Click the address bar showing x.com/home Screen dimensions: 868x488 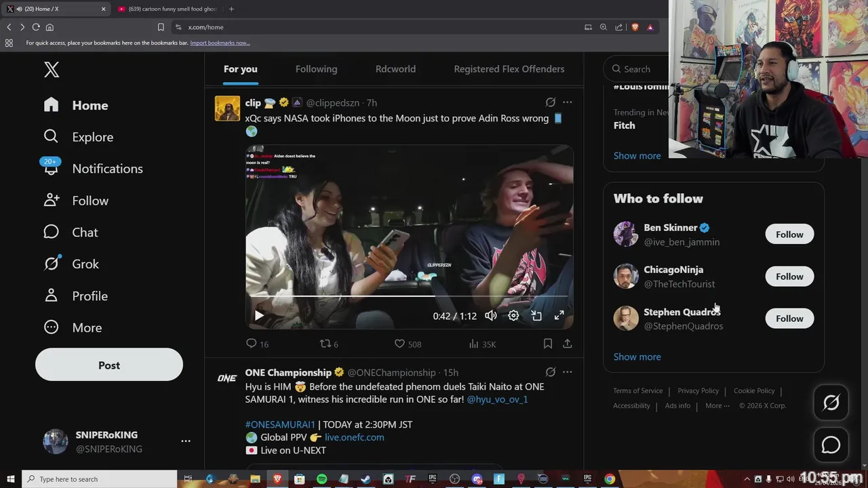point(376,27)
